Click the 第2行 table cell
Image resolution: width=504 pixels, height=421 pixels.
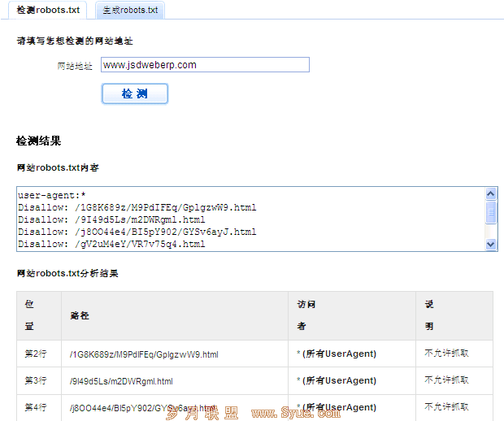click(x=39, y=354)
